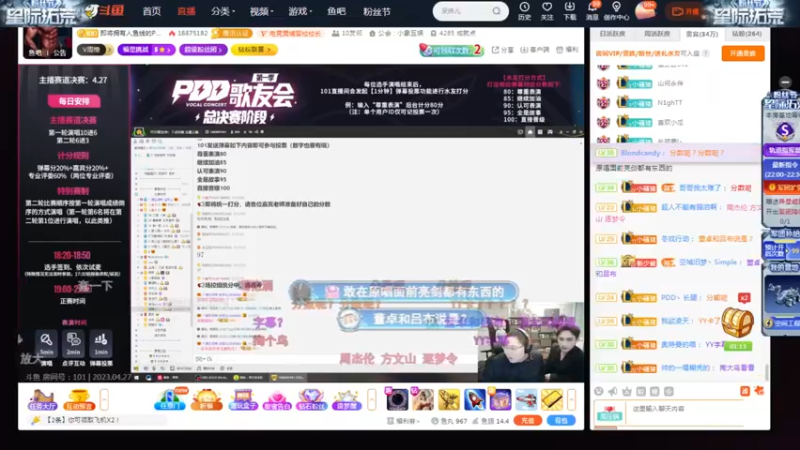
Task: Select the 直播 nav item
Action: [x=186, y=11]
